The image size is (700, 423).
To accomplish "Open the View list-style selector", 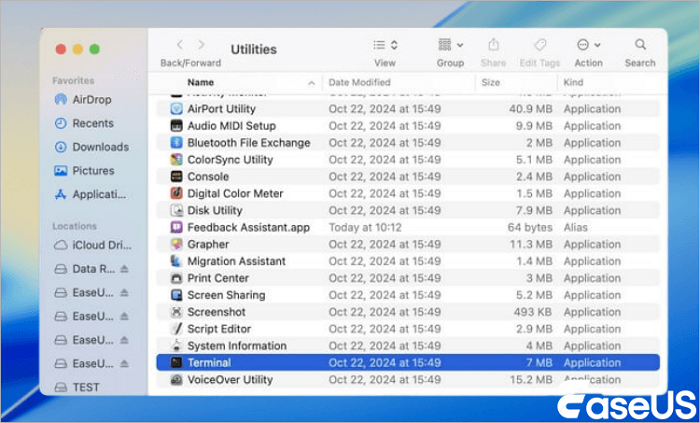I will click(385, 45).
